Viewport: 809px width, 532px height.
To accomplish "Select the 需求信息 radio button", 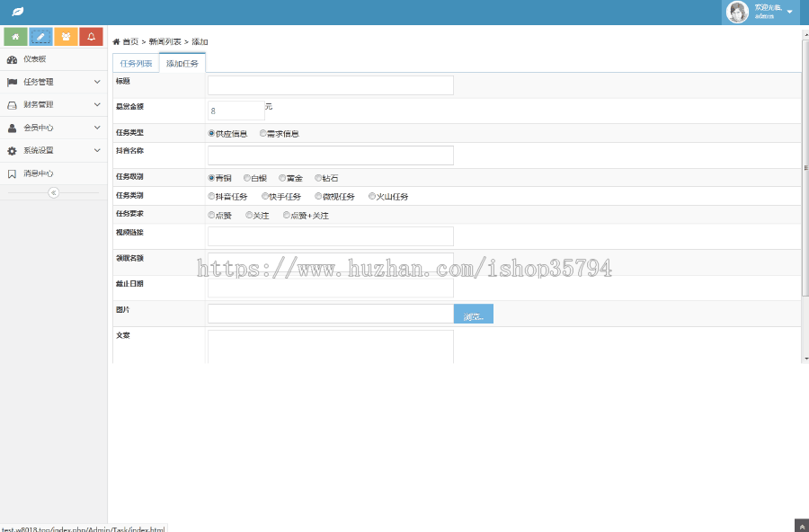I will (x=262, y=133).
